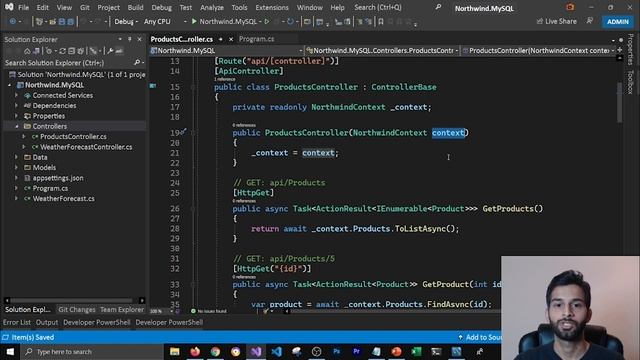
Task: Open the Output tab
Action: click(47, 322)
